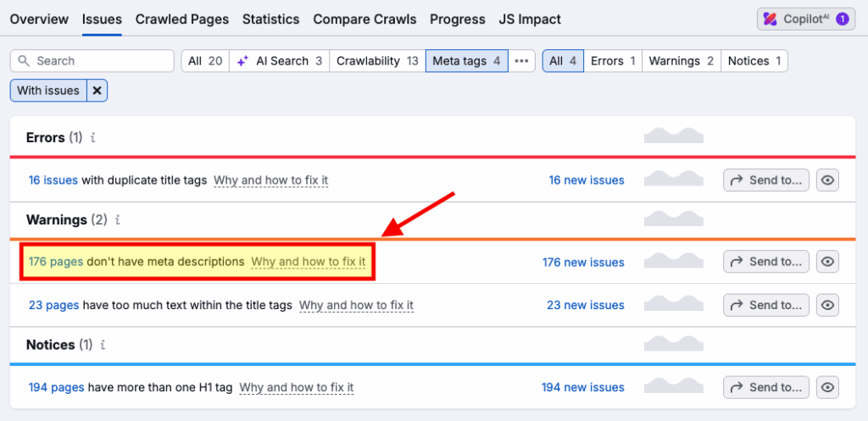Click the info icon next to Warnings
This screenshot has width=868, height=421.
click(x=117, y=220)
